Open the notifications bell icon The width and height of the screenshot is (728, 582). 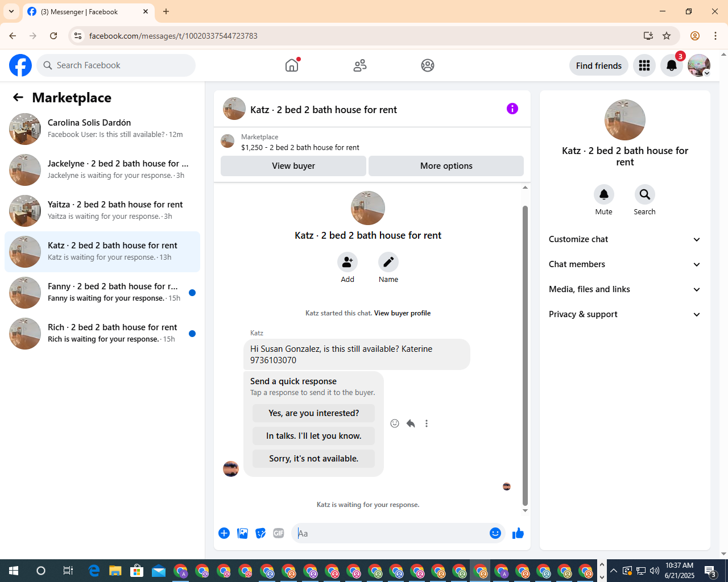672,65
